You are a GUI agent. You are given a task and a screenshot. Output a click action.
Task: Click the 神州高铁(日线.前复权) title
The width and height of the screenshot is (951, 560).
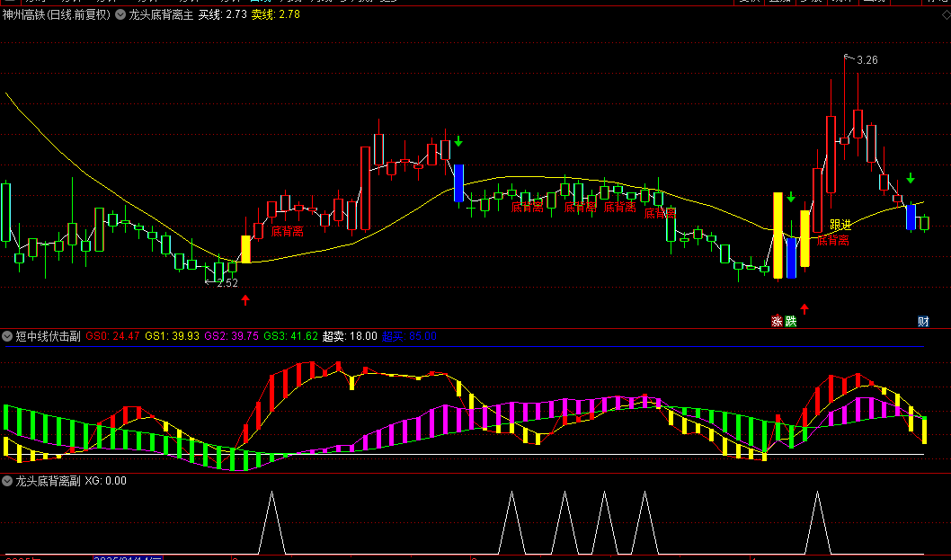pos(57,14)
